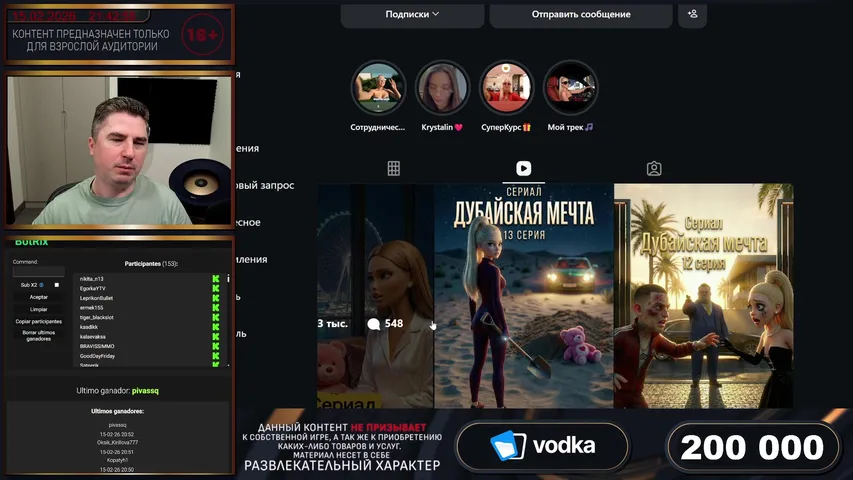Viewport: 853px width, 480px height.
Task: Open the СуперКурс story highlight
Action: [506, 89]
